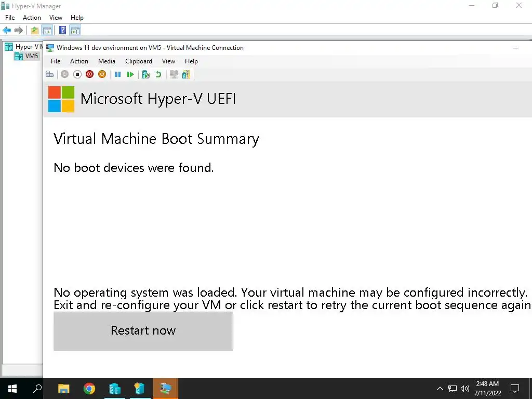Click the 'Virtual Machine Boot Summary' heading
The width and height of the screenshot is (532, 399).
tap(156, 139)
